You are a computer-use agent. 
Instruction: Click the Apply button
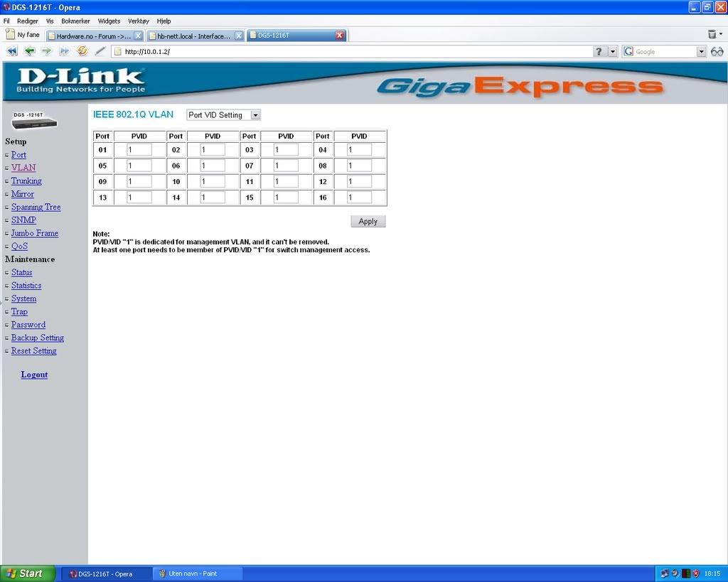pyautogui.click(x=368, y=222)
